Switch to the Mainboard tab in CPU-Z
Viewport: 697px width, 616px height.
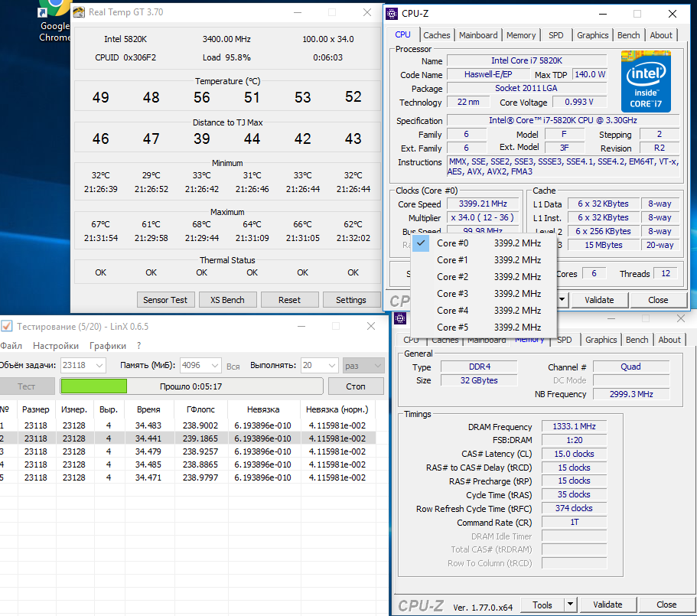coord(478,35)
